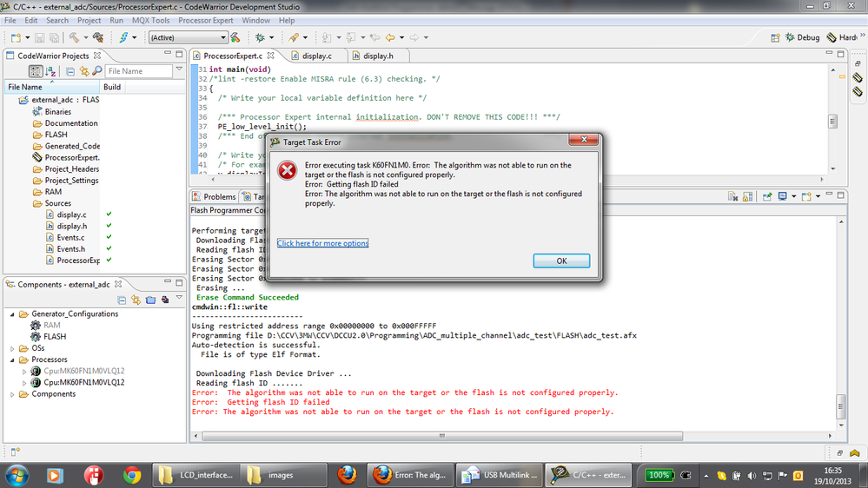Open the Processor Expert menu
868x488 pixels.
coord(205,21)
